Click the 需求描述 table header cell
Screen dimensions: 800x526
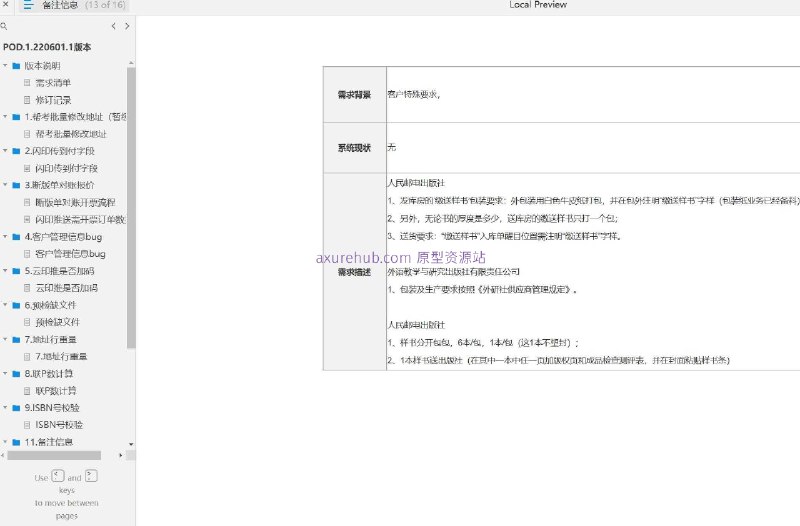tap(355, 272)
